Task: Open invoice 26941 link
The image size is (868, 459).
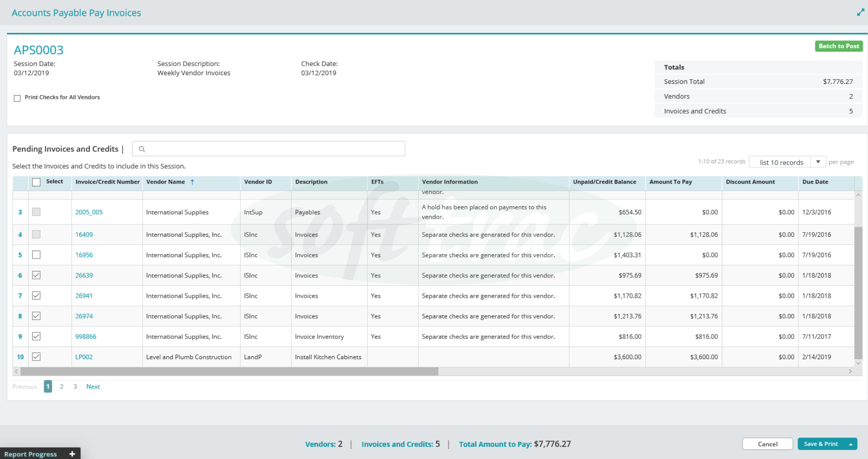Action: (x=84, y=296)
